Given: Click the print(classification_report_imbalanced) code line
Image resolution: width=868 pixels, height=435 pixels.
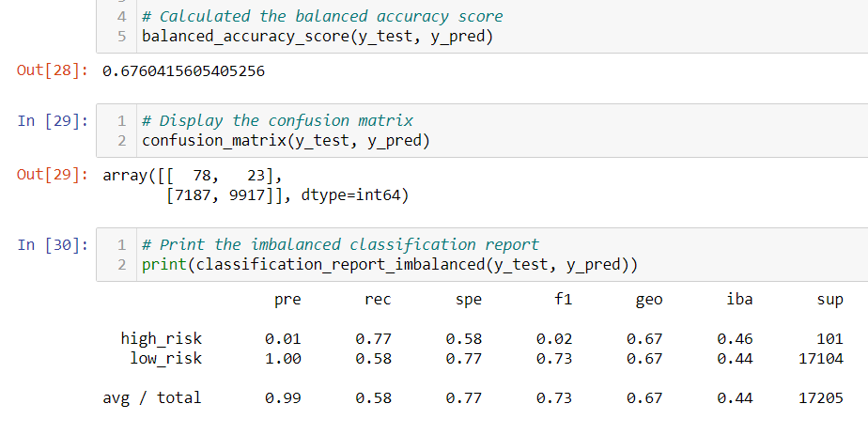Looking at the screenshot, I should point(390,265).
